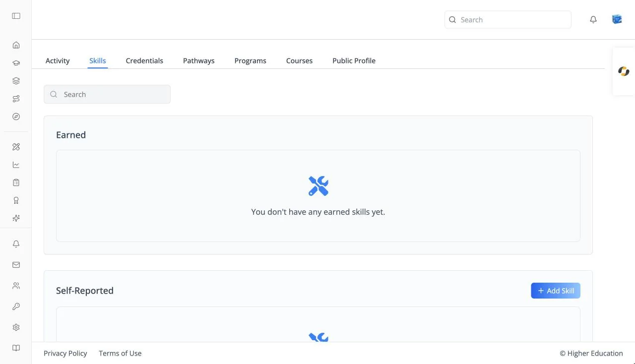Click the graduation cap sidebar icon
Viewport: 635px width, 364px height.
pyautogui.click(x=16, y=63)
